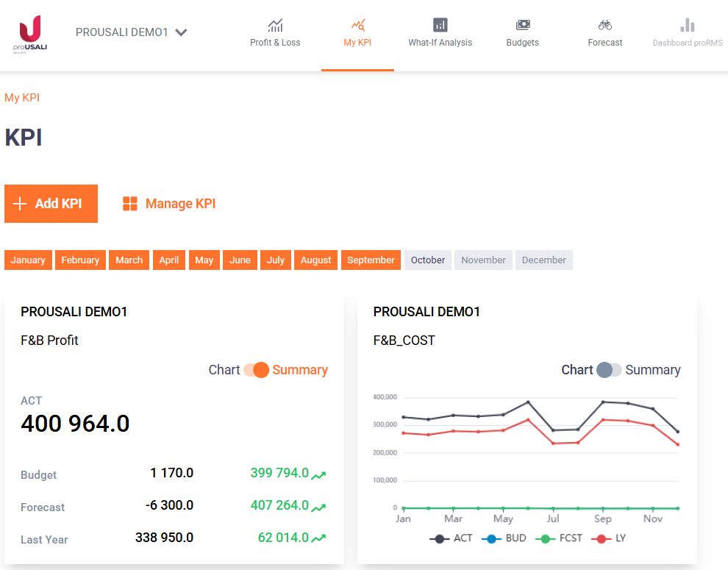Open Forecast binoculars icon
Viewport: 728px width, 570px height.
(x=604, y=26)
